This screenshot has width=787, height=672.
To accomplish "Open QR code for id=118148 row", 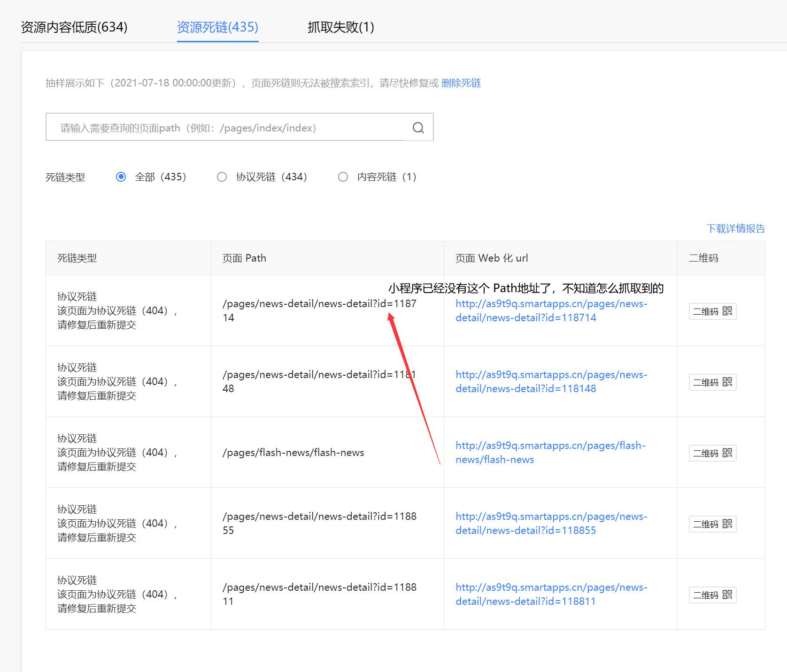I will (x=712, y=382).
